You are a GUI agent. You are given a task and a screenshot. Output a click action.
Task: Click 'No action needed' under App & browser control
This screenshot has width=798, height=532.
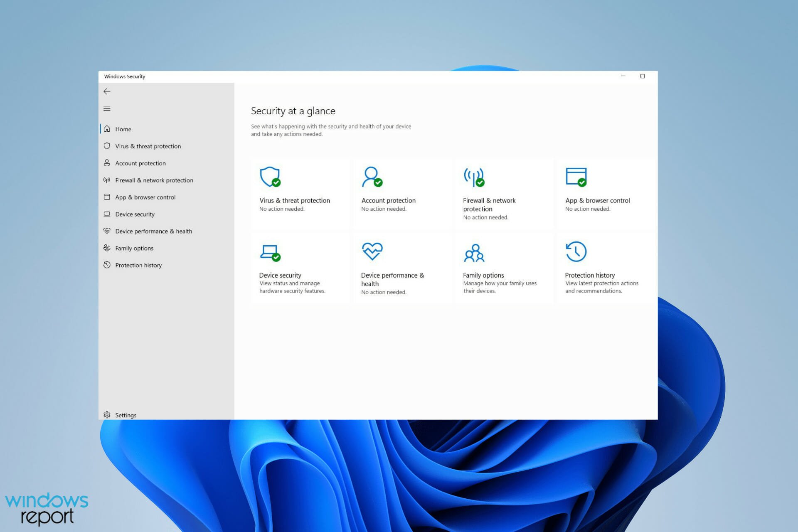pyautogui.click(x=588, y=209)
